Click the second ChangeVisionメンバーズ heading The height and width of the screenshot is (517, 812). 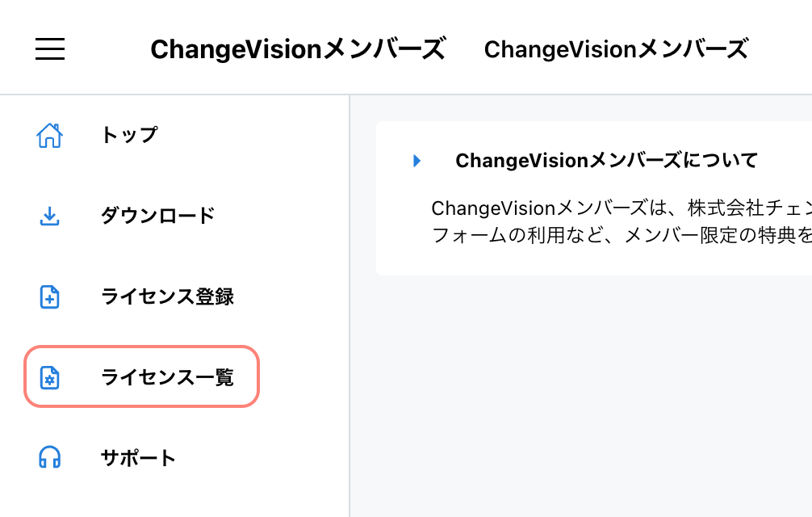coord(616,49)
